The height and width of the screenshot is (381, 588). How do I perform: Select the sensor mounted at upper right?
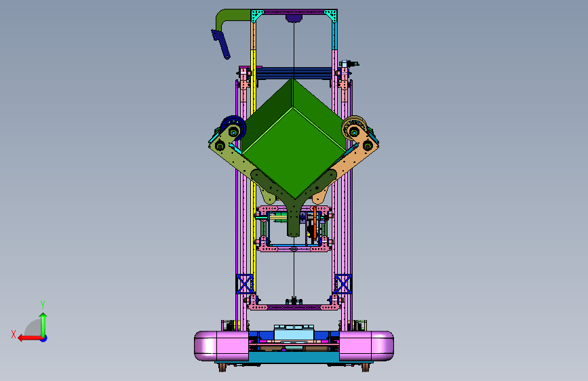tap(349, 64)
